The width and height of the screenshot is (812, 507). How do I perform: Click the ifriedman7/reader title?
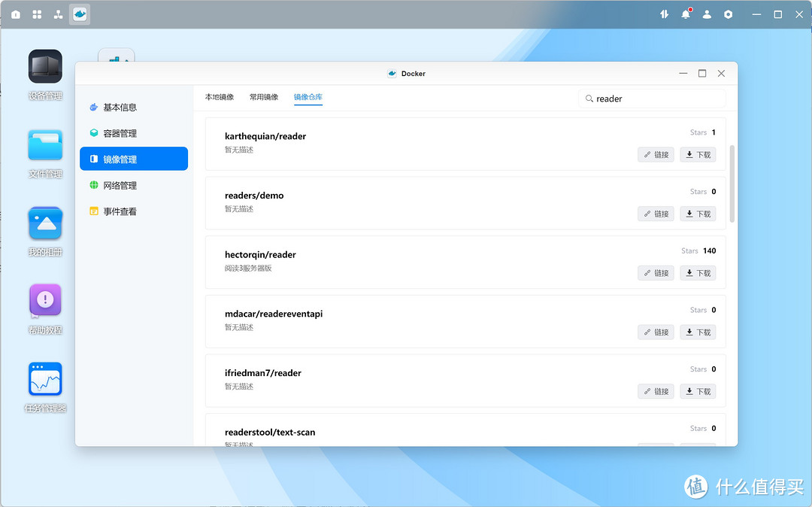263,373
